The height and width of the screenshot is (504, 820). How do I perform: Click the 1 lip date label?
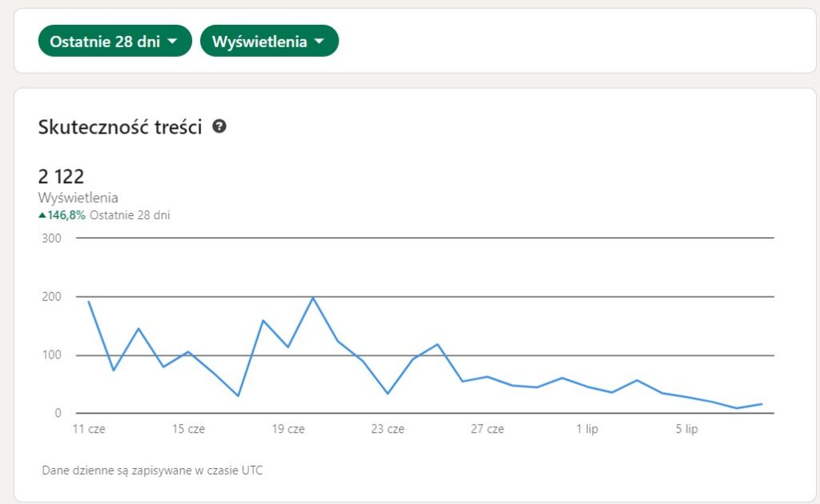coord(588,429)
